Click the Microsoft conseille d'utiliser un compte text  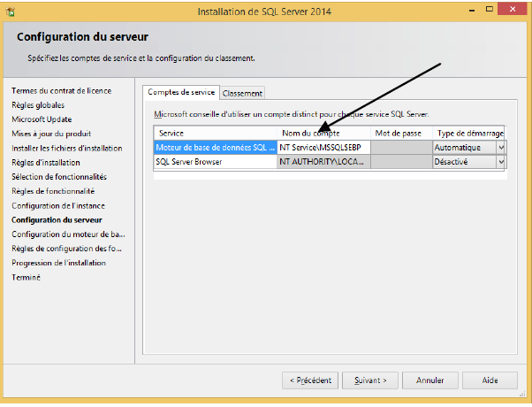[x=291, y=114]
